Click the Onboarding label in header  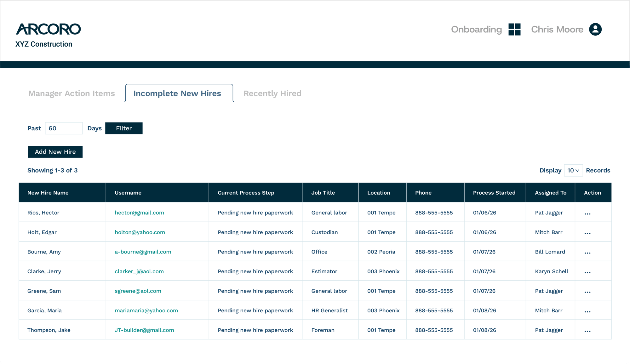coord(477,29)
